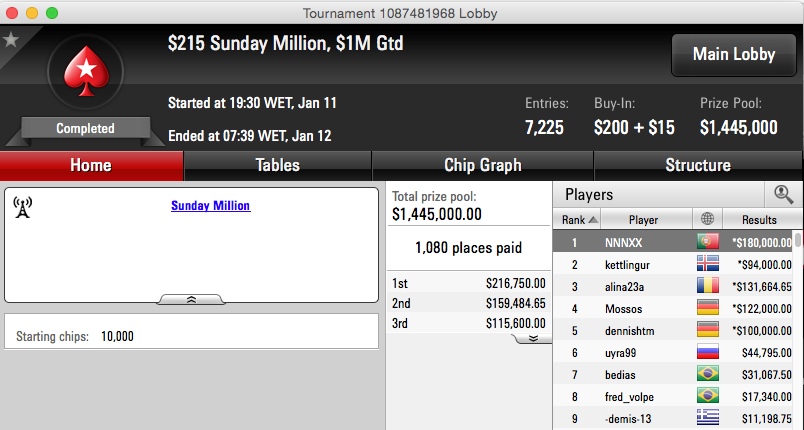Sort players by Rank column
The height and width of the screenshot is (430, 804).
pos(577,219)
